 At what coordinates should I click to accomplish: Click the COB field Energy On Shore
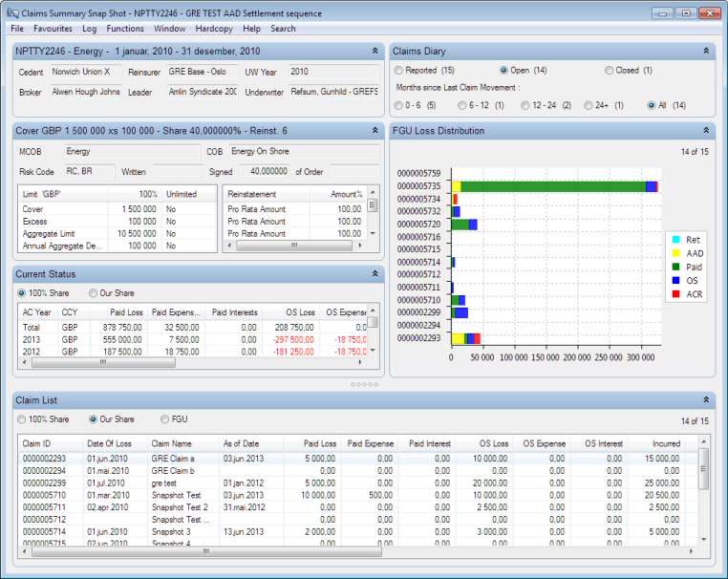pos(305,152)
